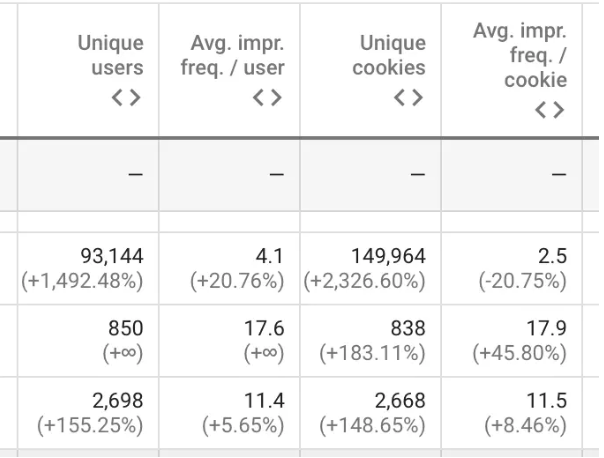604x458 pixels.
Task: Click resize arrows under Avg. impr. freq. / cookie
Action: pos(549,110)
